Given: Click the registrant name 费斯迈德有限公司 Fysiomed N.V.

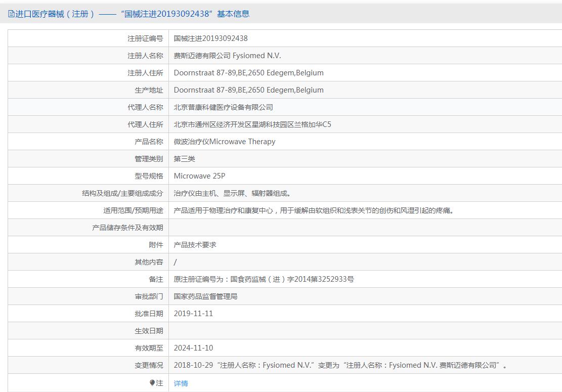Looking at the screenshot, I should click(227, 56).
